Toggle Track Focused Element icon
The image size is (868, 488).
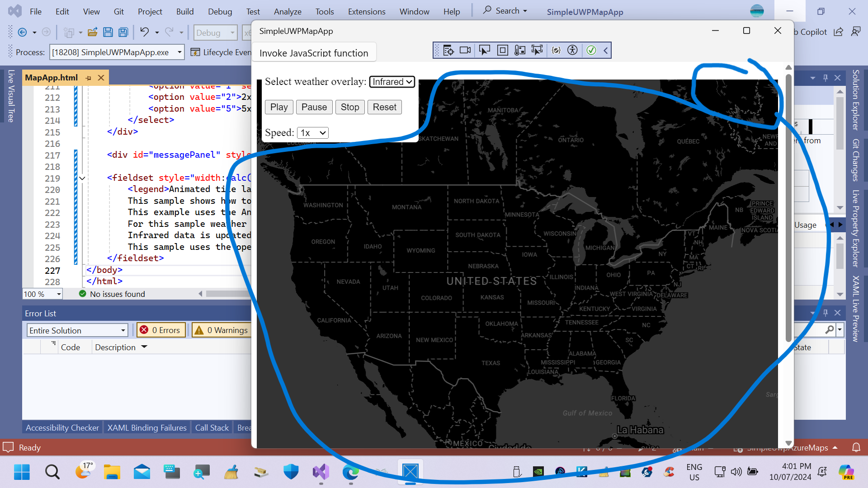click(520, 50)
